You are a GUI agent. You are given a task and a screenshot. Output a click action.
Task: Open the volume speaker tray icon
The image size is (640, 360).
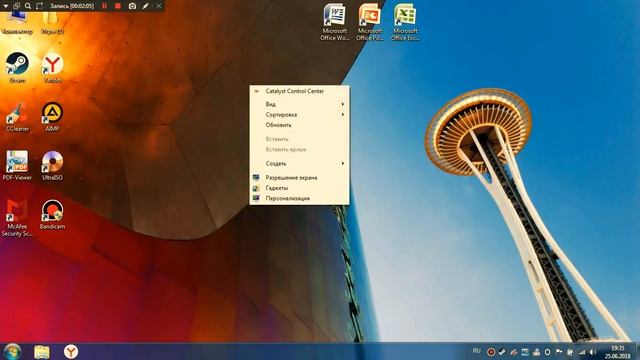(593, 352)
